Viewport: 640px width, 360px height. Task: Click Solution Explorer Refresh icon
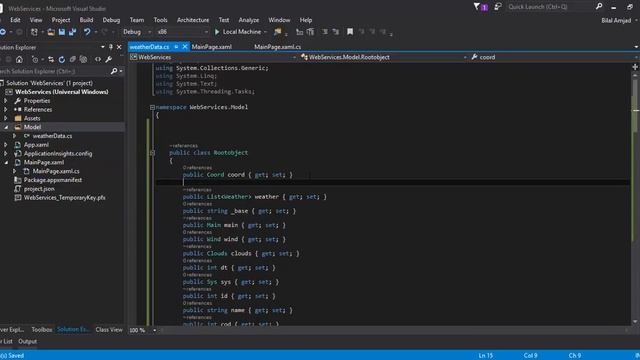[x=62, y=60]
